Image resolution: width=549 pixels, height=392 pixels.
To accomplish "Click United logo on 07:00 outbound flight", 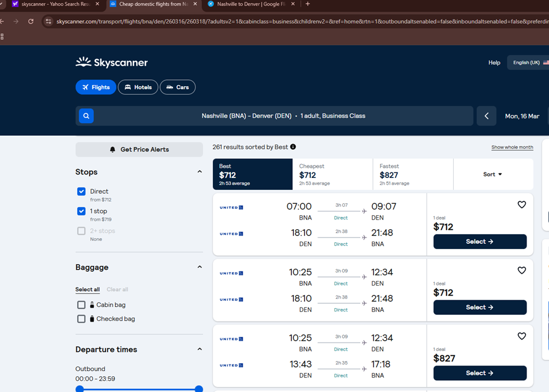I will (231, 207).
